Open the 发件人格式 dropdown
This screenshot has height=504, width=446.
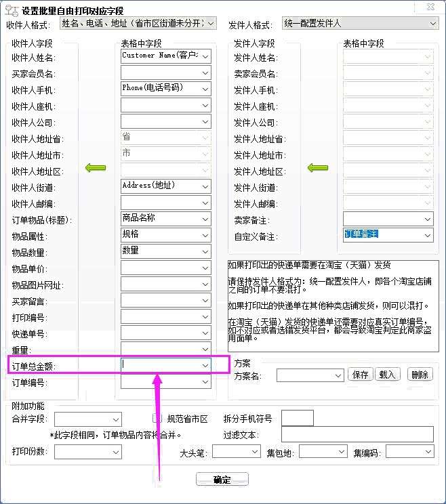click(361, 23)
